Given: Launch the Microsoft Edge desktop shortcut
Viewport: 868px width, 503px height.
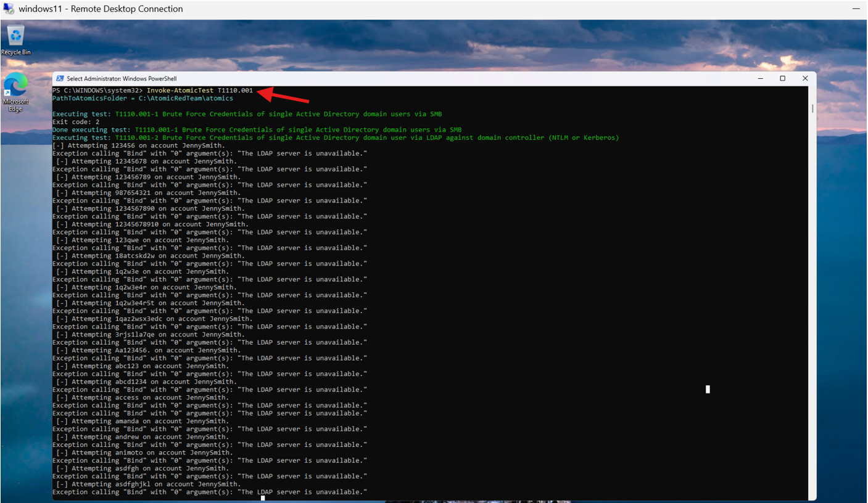Looking at the screenshot, I should click(x=15, y=92).
